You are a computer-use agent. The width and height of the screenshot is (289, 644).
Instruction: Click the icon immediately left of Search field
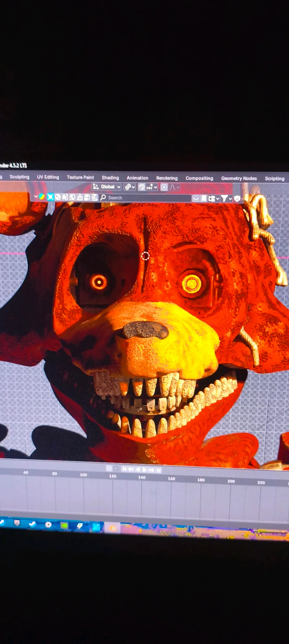(94, 197)
